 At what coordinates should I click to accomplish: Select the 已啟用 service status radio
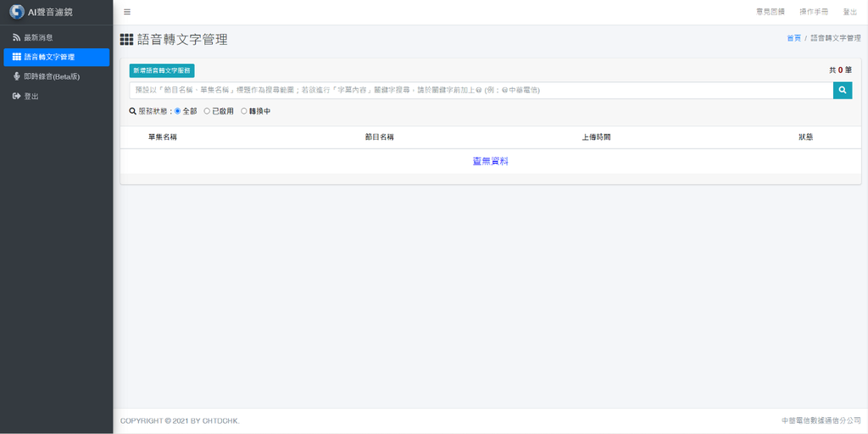click(207, 111)
